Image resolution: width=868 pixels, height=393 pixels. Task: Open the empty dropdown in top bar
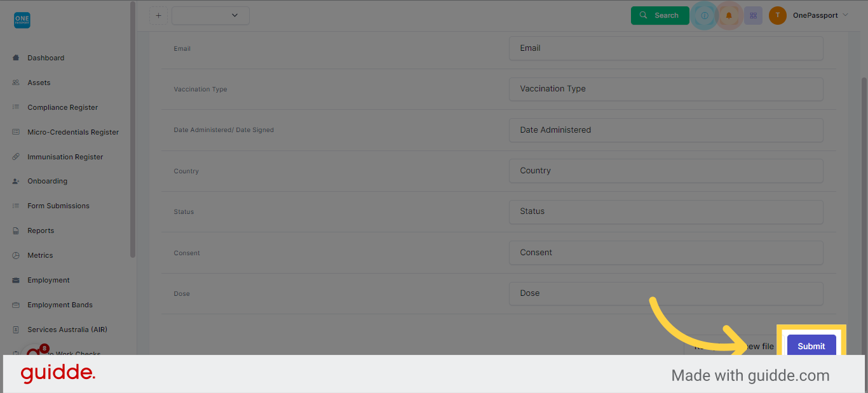click(x=210, y=15)
